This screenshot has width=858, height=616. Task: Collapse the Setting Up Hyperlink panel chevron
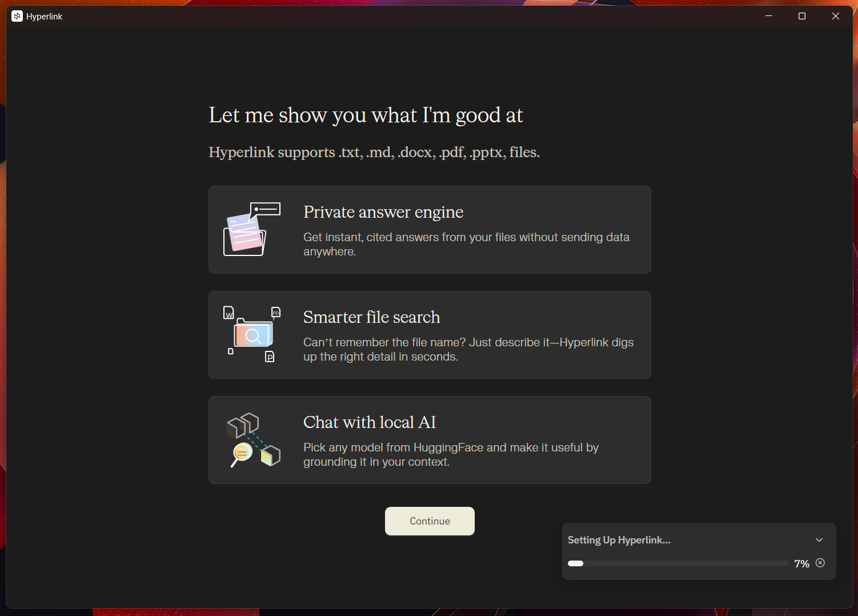819,540
